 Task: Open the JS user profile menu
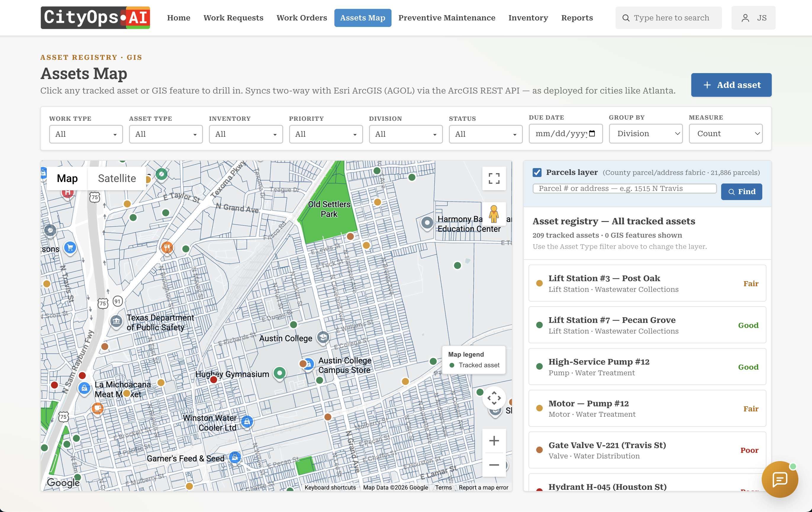[x=753, y=18]
